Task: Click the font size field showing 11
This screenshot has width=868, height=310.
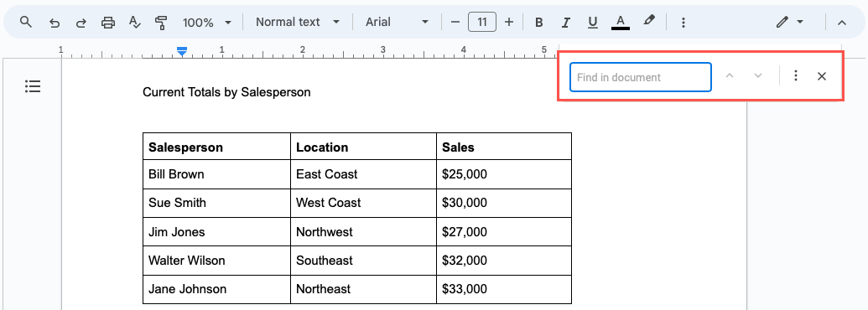Action: (482, 22)
